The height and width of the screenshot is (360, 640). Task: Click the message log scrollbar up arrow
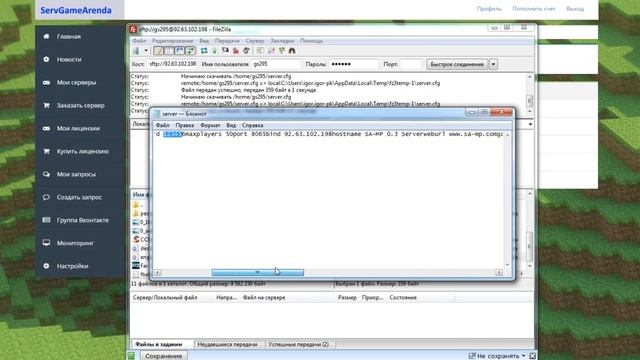[x=530, y=77]
